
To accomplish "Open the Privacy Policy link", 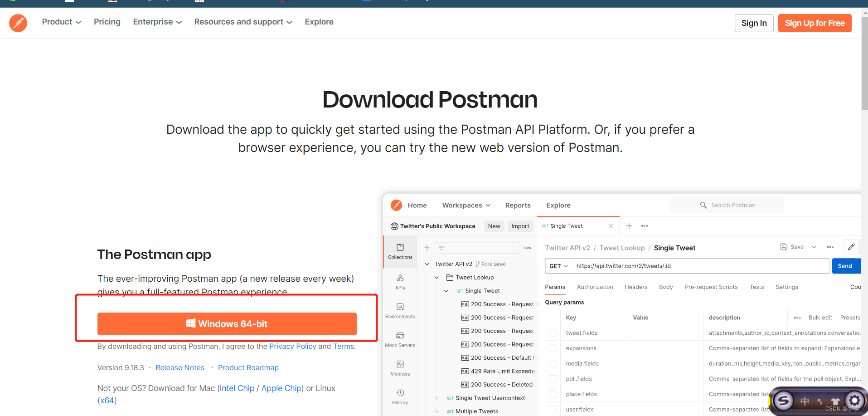I will (x=293, y=346).
